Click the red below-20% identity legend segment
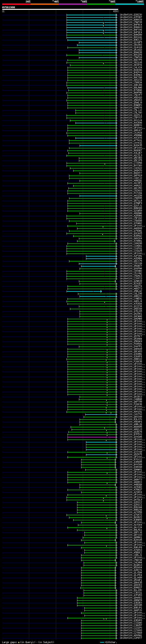Screen dimensions: 146x644 pyautogui.click(x=16, y=4)
